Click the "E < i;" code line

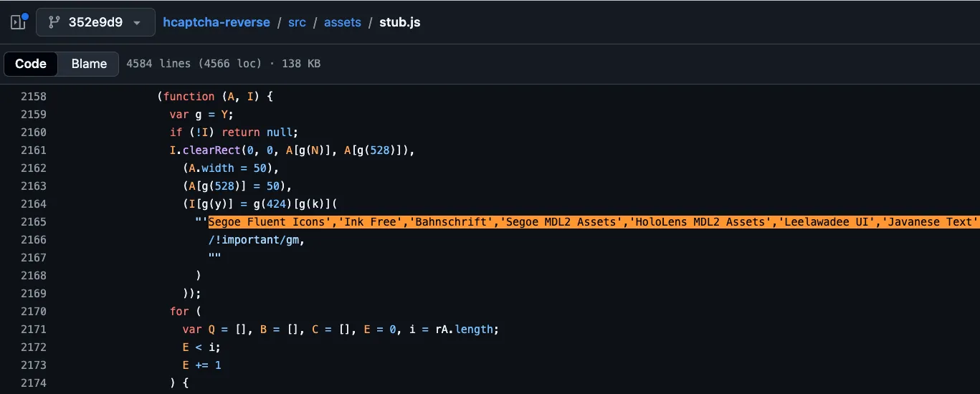coord(201,347)
